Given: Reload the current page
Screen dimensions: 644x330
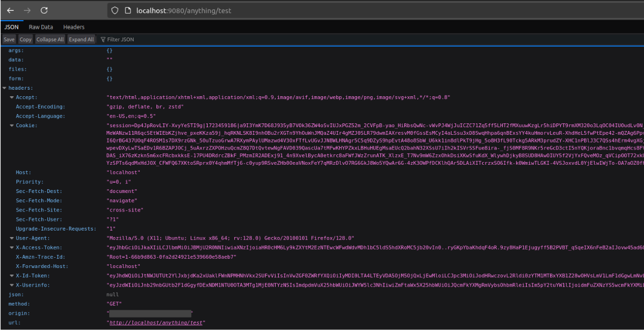Looking at the screenshot, I should point(44,10).
